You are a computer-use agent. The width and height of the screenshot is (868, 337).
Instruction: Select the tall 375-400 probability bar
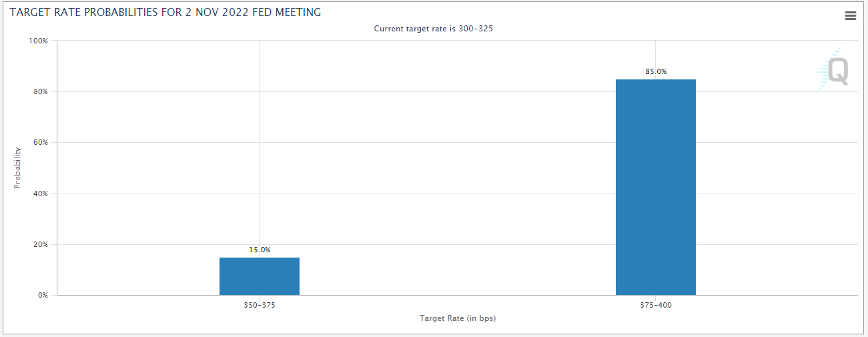655,187
